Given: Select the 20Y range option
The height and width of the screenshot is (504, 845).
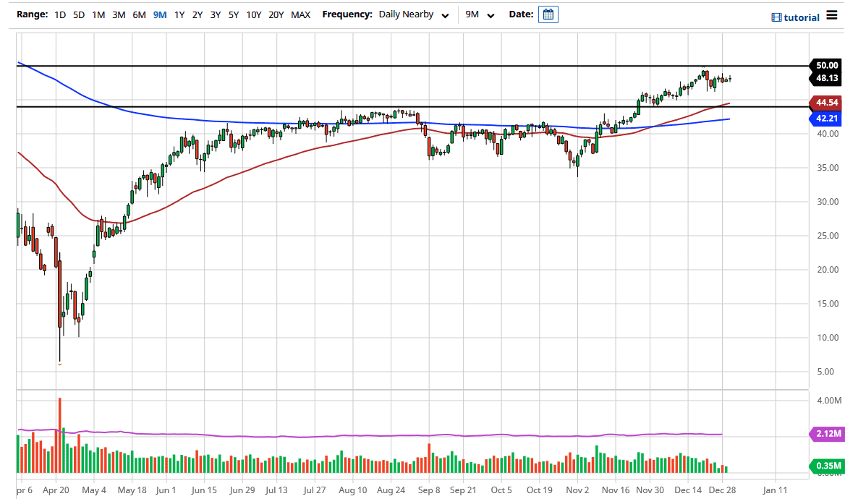Looking at the screenshot, I should point(277,14).
